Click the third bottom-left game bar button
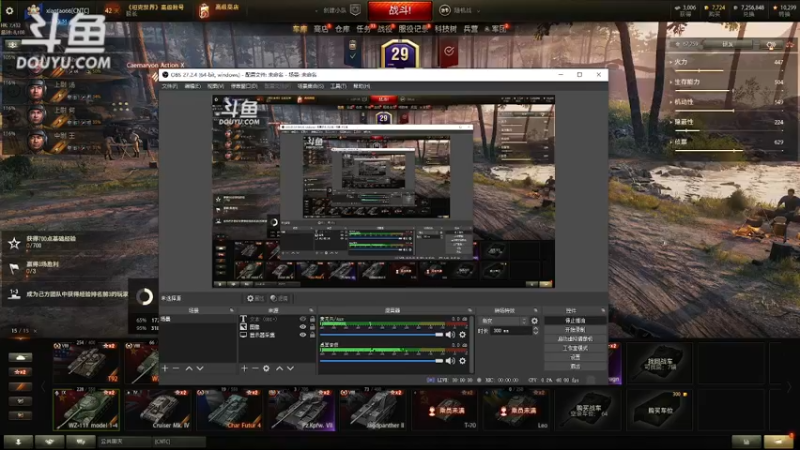This screenshot has height=450, width=800. coord(81,442)
